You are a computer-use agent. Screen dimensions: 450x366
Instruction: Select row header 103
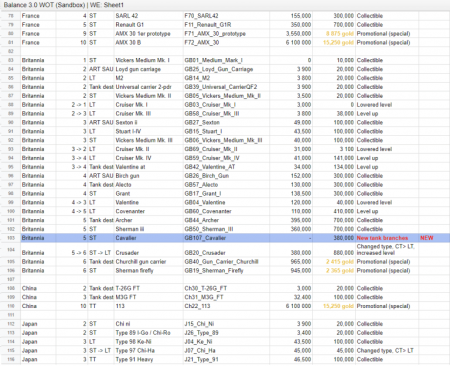coord(11,238)
